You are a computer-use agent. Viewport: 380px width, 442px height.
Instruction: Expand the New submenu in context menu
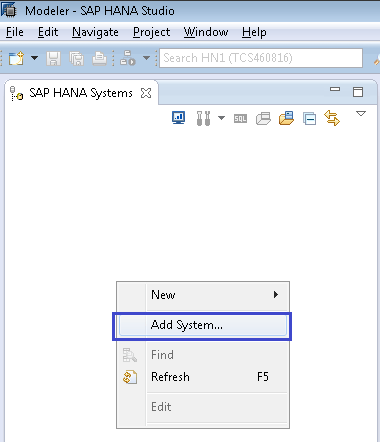point(203,295)
